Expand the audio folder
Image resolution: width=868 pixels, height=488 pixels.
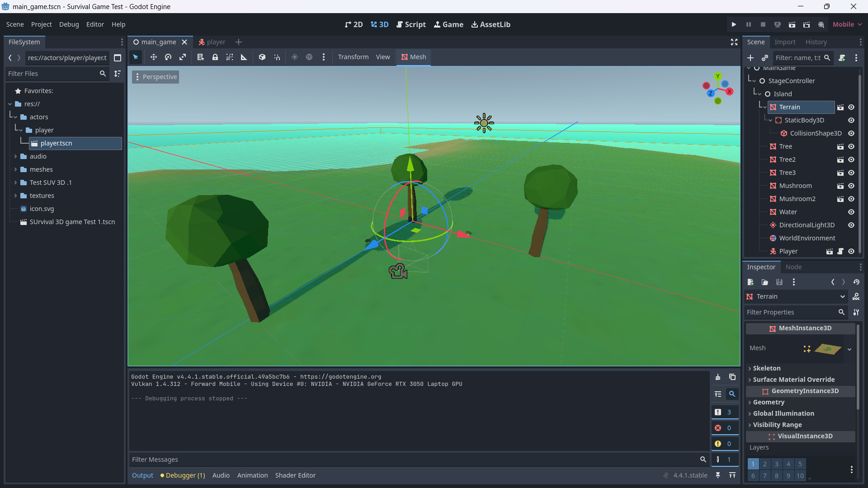coord(16,156)
